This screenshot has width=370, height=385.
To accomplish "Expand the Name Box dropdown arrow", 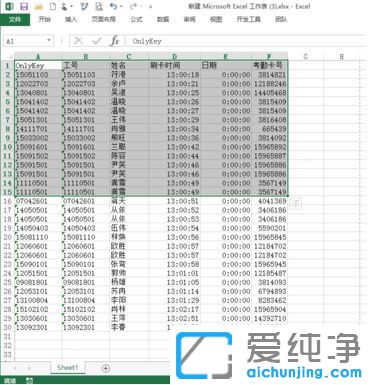I will tap(49, 41).
